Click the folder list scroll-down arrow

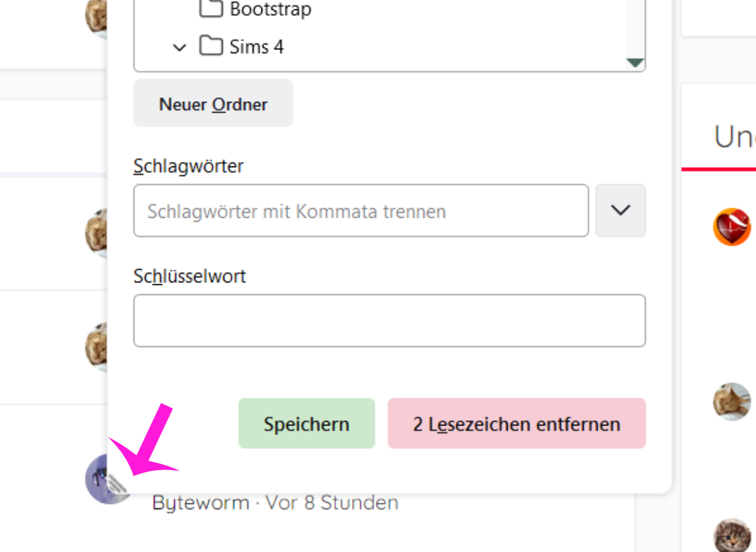[x=636, y=63]
